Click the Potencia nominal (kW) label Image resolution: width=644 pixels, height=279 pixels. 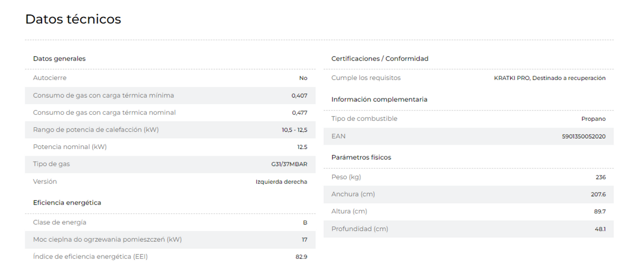click(x=70, y=147)
